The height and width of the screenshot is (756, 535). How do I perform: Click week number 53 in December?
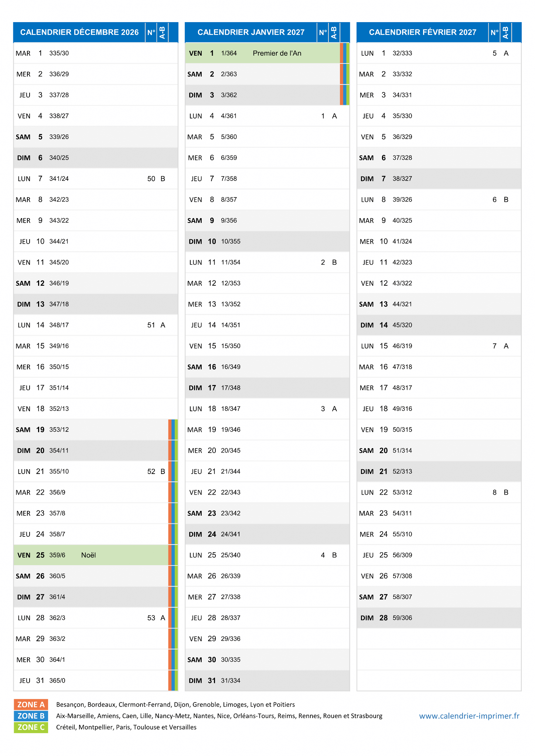151,618
